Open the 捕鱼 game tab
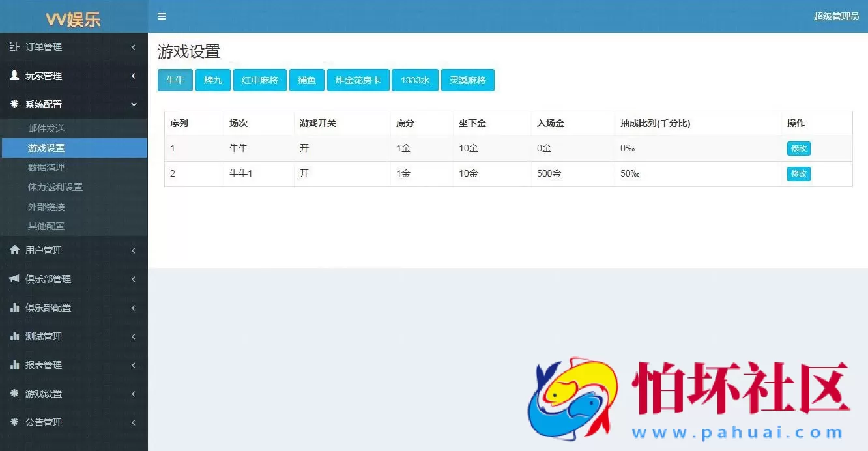This screenshot has height=451, width=868. click(306, 80)
